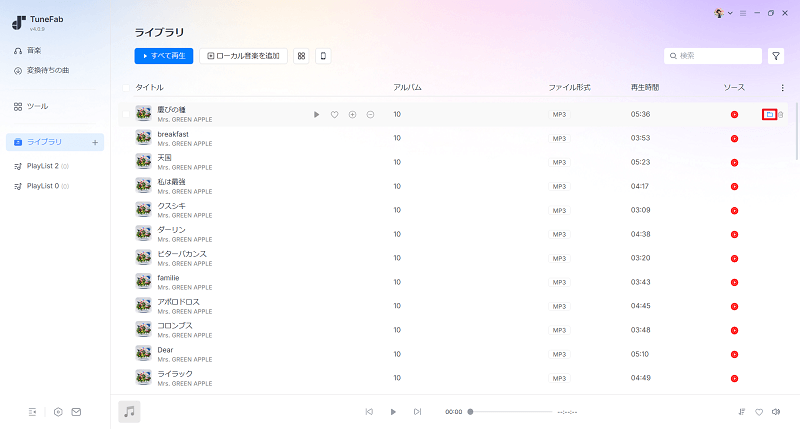Screen dimensions: 800x429
Task: Select ライブラリ in sidebar
Action: pos(55,142)
